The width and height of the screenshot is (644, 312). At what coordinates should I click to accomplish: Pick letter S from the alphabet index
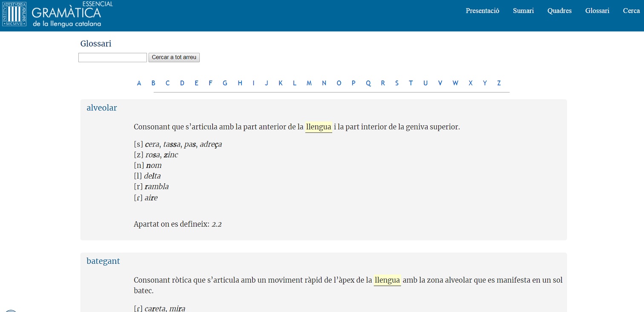397,83
